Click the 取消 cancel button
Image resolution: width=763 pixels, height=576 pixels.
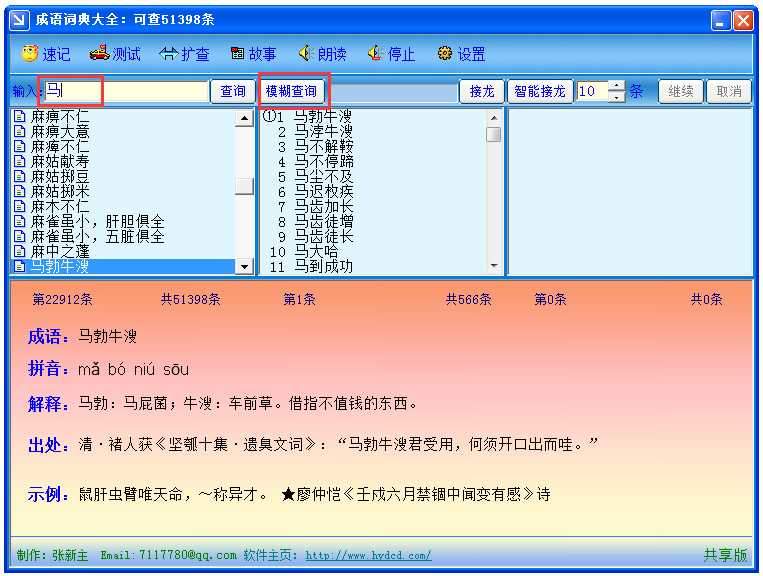[x=728, y=91]
